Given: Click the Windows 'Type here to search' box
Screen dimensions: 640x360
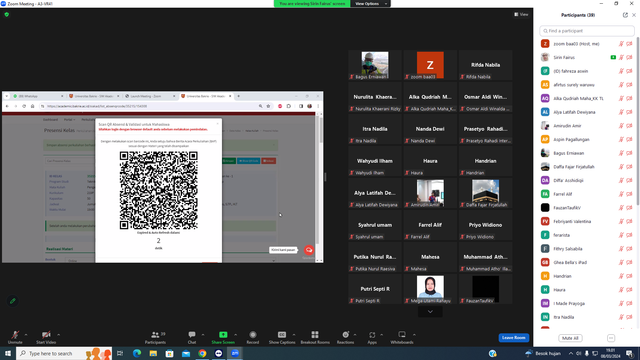Looking at the screenshot, I should coord(64,353).
